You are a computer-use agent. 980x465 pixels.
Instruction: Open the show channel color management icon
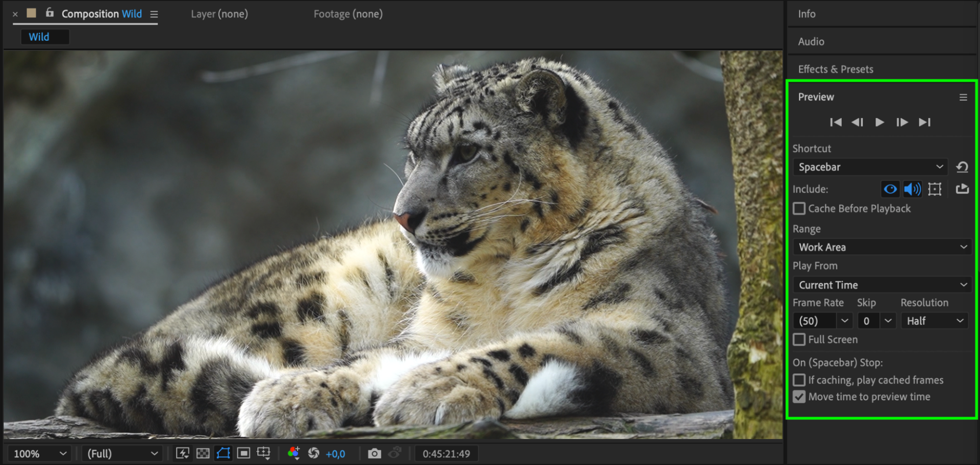[294, 454]
